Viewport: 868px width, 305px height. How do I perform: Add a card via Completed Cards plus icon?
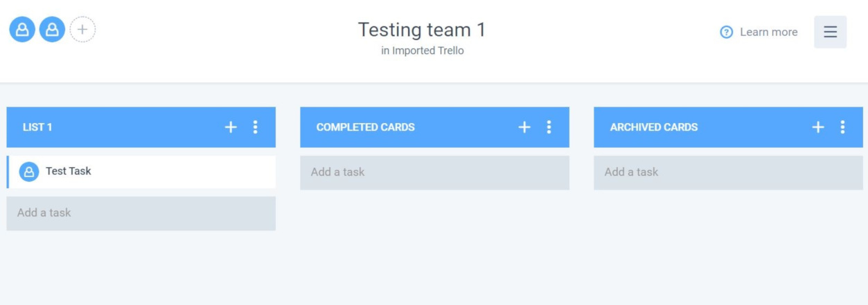[x=524, y=127]
